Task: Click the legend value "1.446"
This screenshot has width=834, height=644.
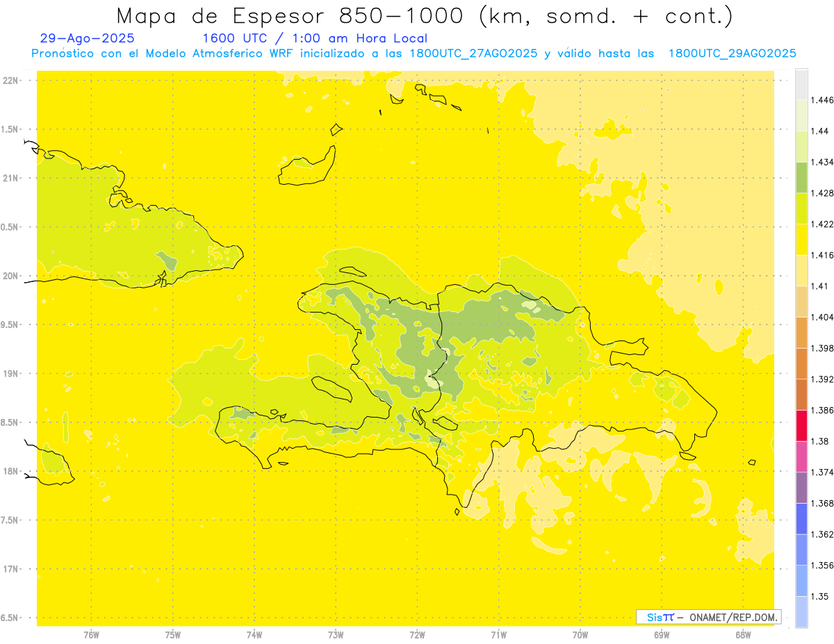Action: coord(823,100)
